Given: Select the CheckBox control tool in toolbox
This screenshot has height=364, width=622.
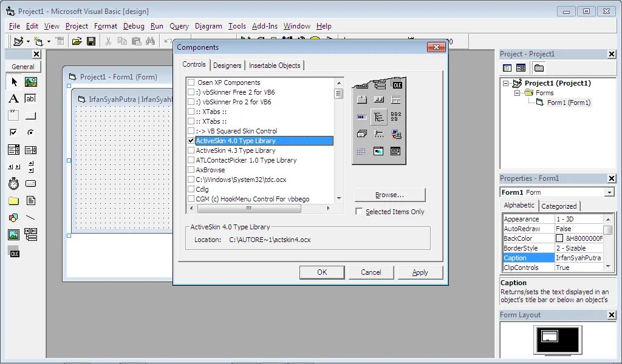Looking at the screenshot, I should coord(14,132).
